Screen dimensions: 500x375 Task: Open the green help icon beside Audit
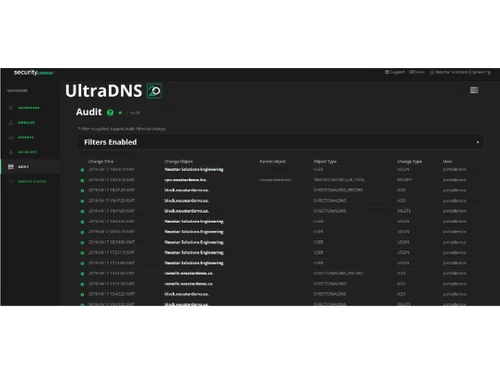pyautogui.click(x=110, y=113)
